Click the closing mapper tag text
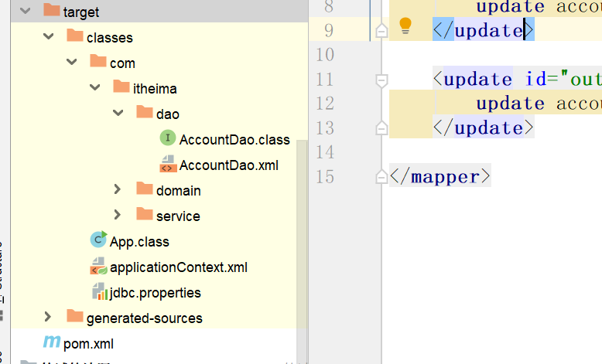This screenshot has height=364, width=602. 440,177
